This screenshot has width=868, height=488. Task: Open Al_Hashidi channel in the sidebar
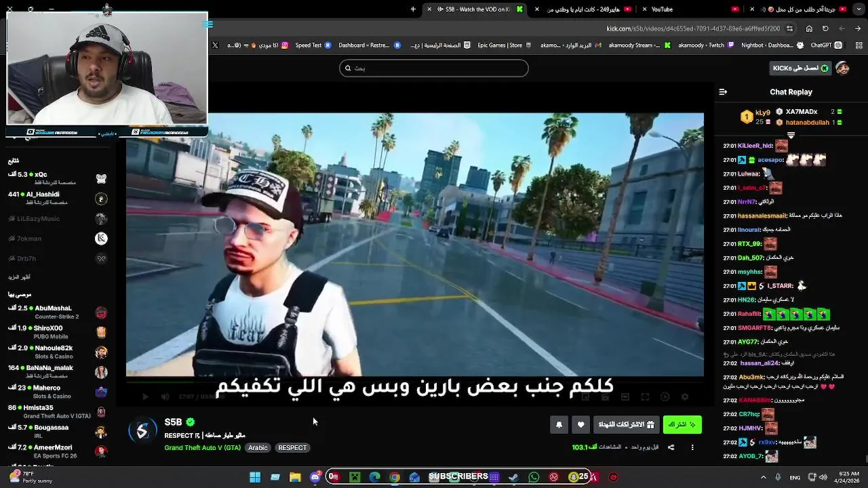click(58, 198)
